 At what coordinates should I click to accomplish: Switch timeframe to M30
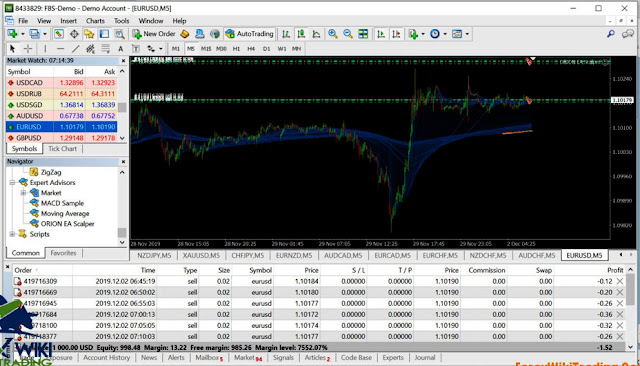point(221,49)
